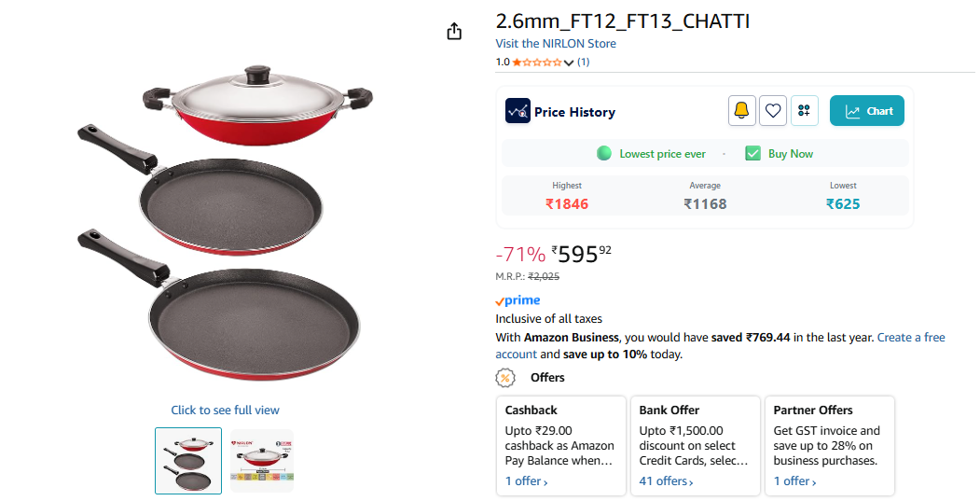Open the 41 offers Bank Offer list
980x501 pixels.
(666, 481)
